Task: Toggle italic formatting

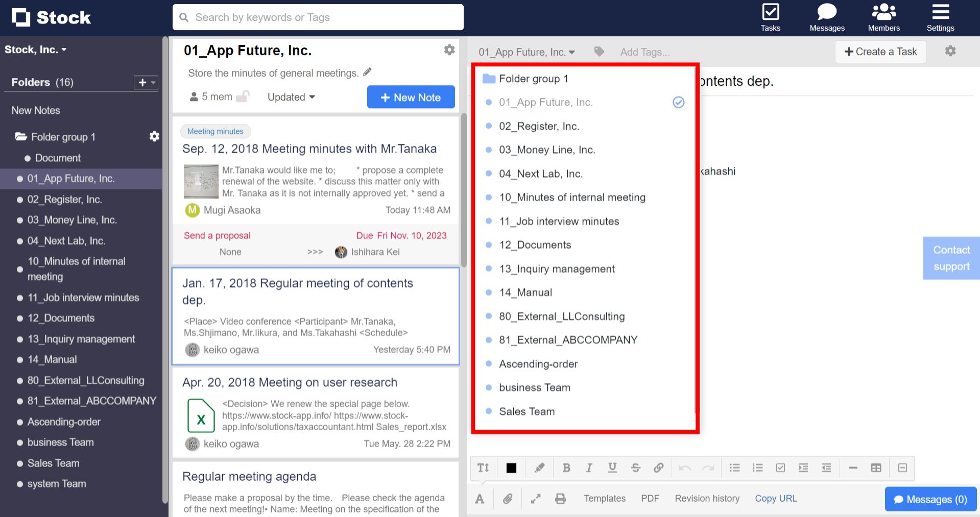Action: [x=589, y=467]
